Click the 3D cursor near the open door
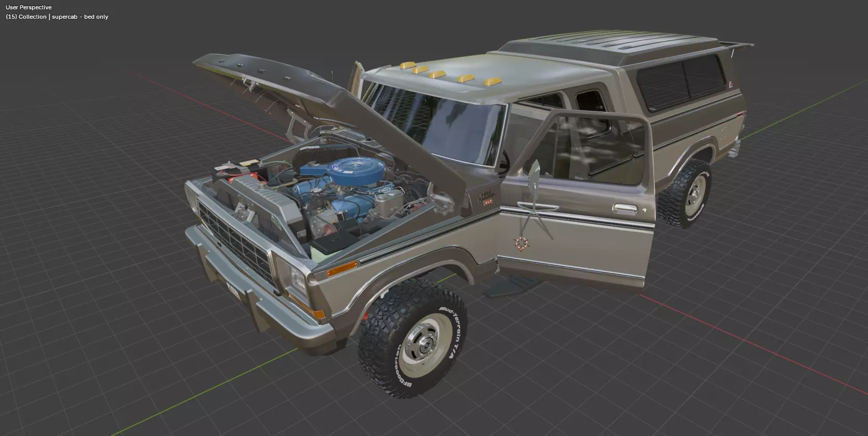This screenshot has height=436, width=868. [521, 242]
